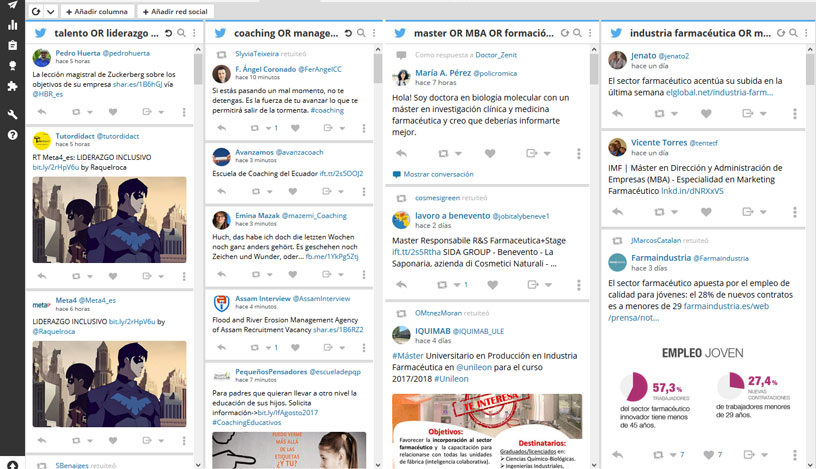Click Mostrar conversación link
The image size is (816, 469).
pos(438,174)
